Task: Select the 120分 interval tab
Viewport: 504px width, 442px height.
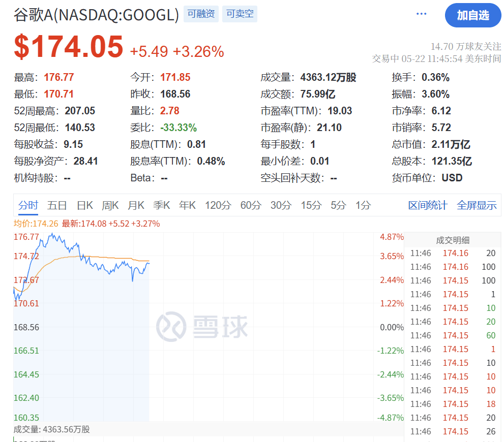Action: (218, 205)
